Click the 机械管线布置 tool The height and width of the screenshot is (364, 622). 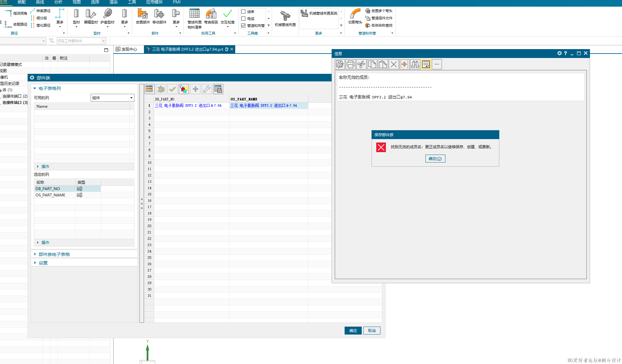click(x=285, y=18)
